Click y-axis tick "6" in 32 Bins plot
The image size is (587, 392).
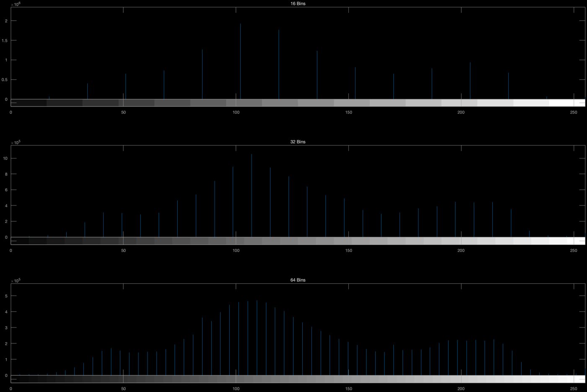pyautogui.click(x=7, y=190)
